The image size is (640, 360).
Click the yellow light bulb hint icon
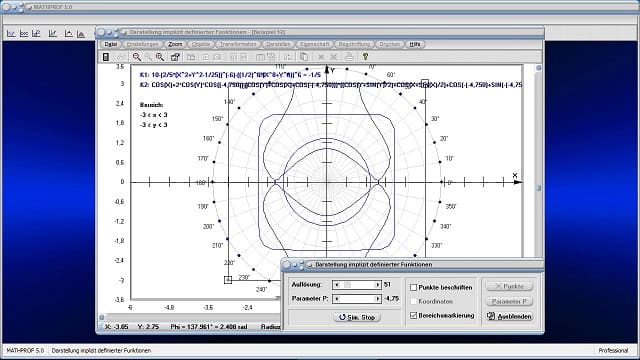tap(365, 57)
